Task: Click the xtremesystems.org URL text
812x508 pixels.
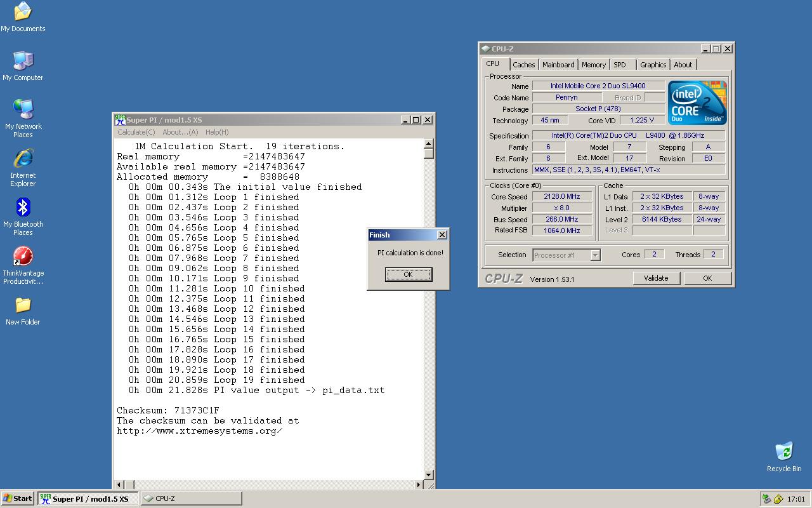Action: coord(200,431)
